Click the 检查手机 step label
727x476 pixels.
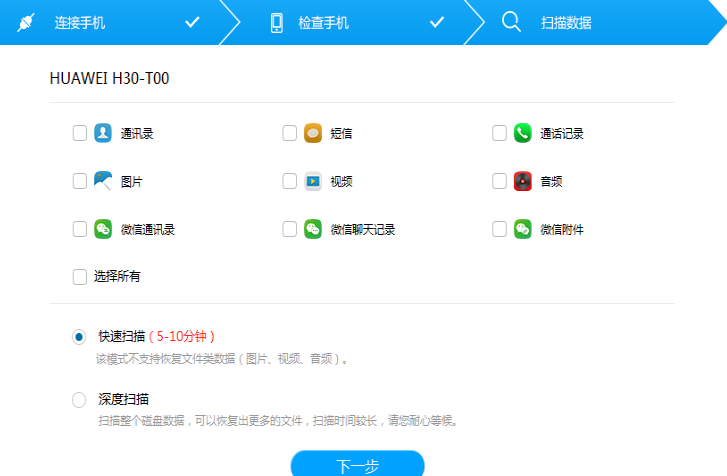click(323, 23)
